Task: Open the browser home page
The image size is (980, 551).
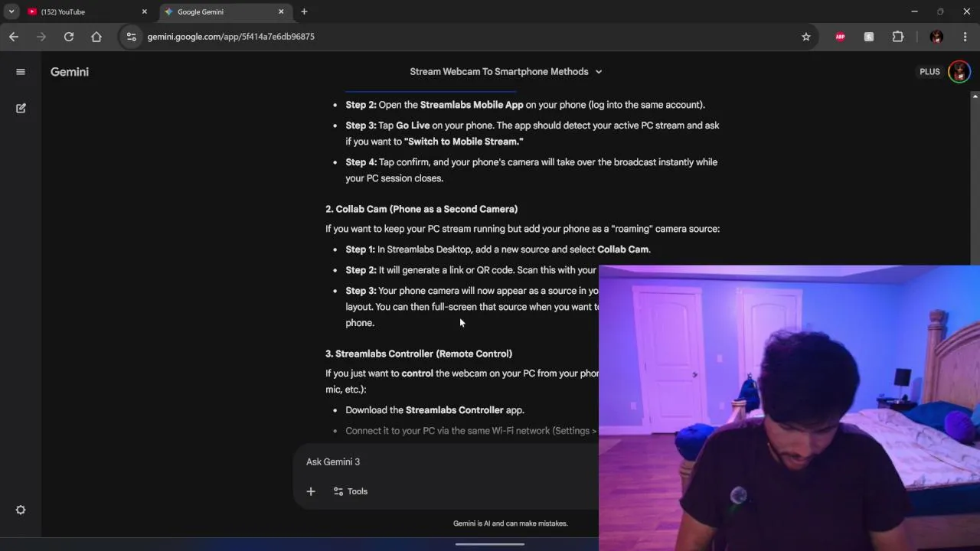Action: tap(96, 37)
